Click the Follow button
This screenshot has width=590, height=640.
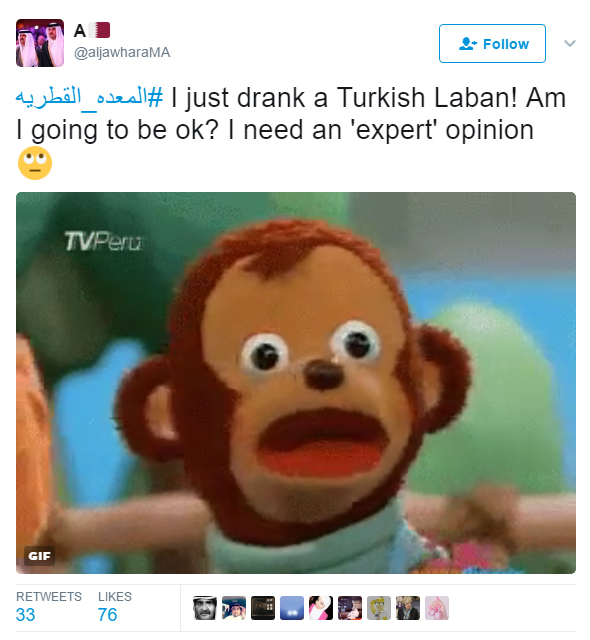point(492,44)
